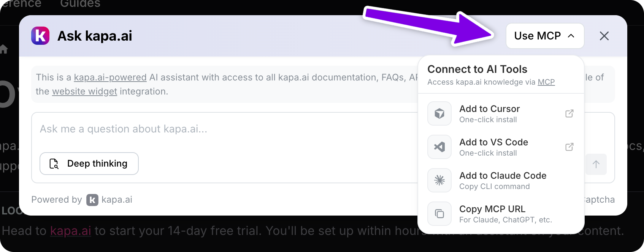Open the website widget link
The image size is (644, 252).
click(x=84, y=91)
